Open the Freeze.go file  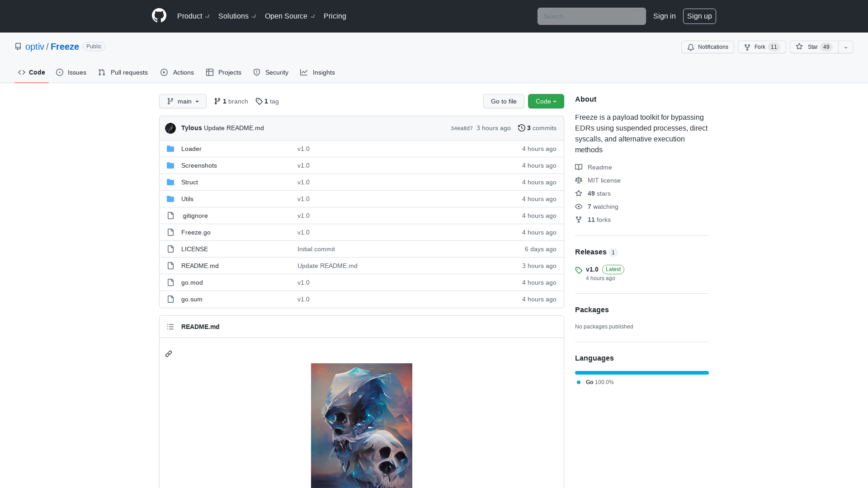196,232
